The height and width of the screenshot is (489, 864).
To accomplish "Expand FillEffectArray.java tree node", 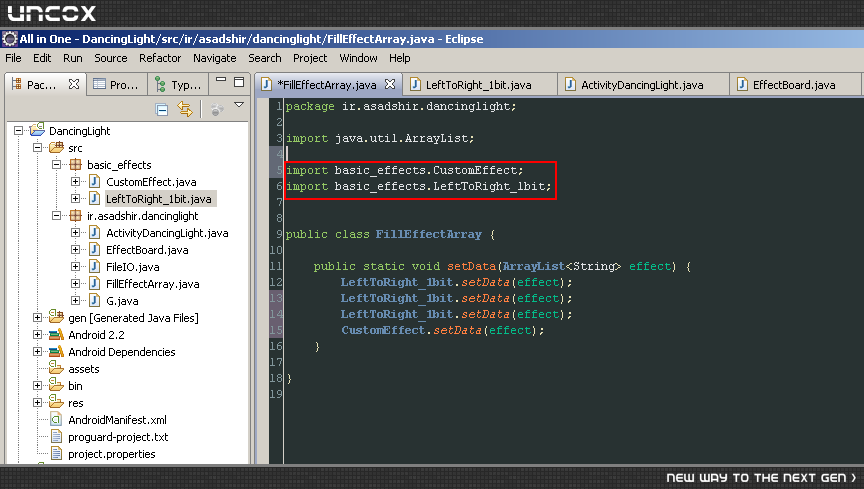I will click(x=75, y=284).
